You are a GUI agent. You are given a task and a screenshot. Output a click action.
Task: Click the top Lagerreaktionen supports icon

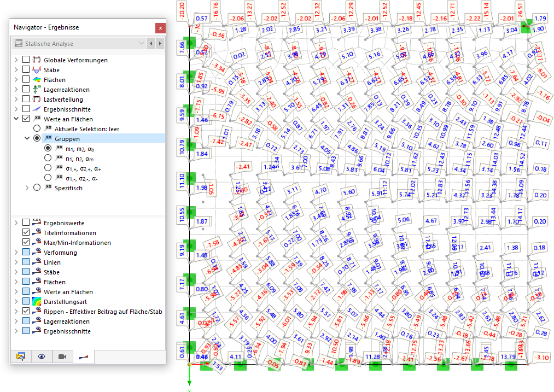[x=37, y=89]
